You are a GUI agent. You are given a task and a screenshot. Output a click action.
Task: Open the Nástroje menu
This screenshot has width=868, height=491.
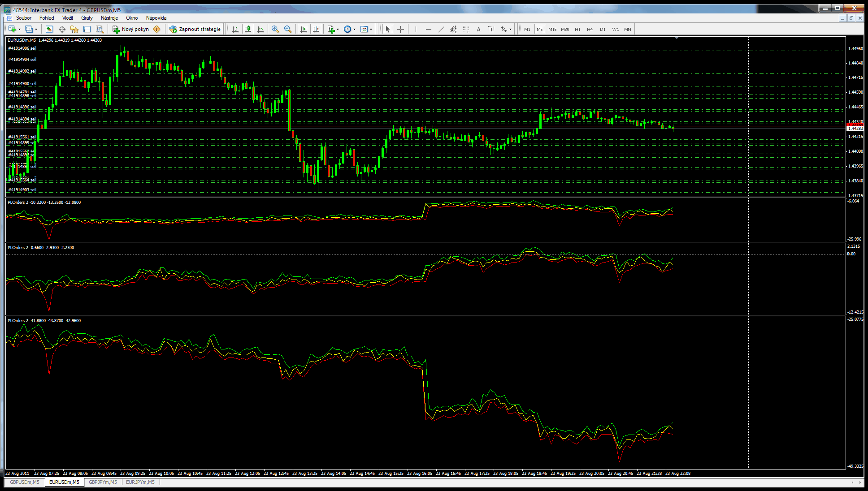point(109,18)
